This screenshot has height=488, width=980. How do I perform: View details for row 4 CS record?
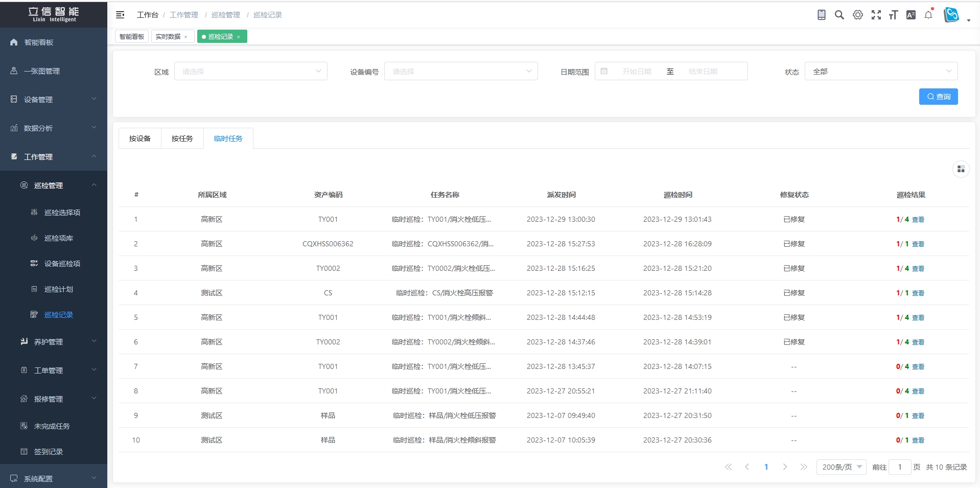pos(918,293)
